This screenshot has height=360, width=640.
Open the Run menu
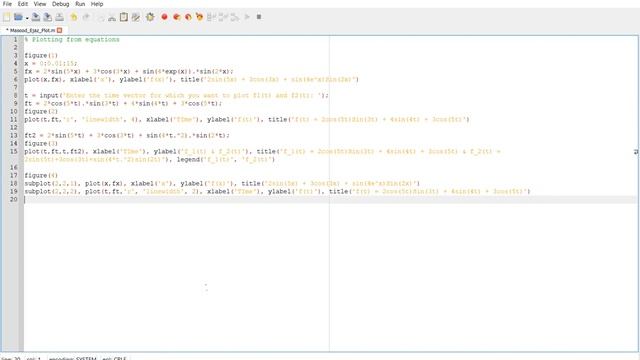(80, 4)
